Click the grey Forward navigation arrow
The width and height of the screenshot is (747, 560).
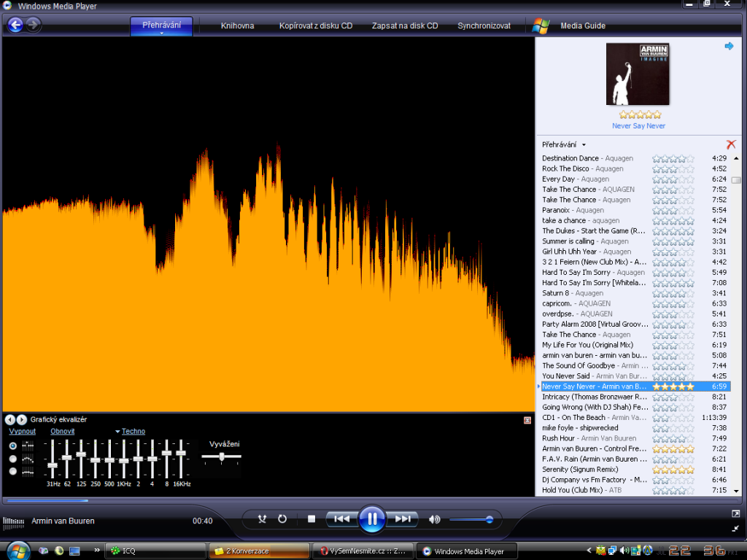click(33, 25)
